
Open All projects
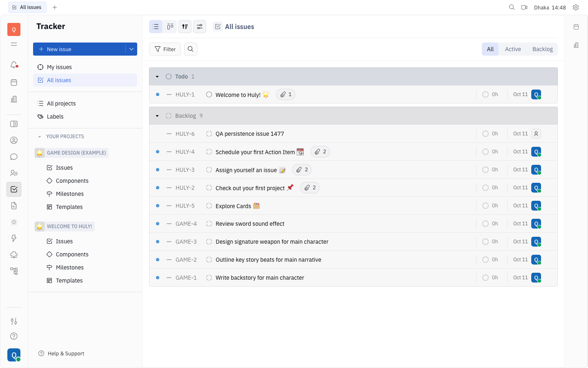[85, 103]
